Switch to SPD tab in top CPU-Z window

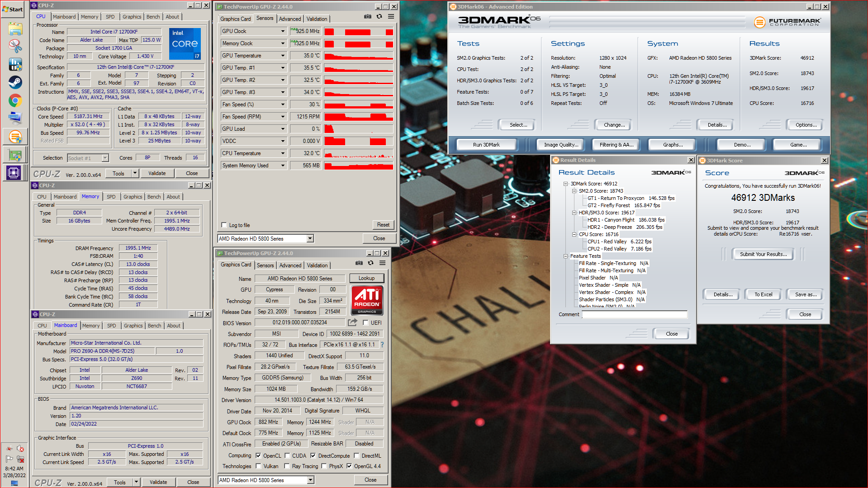(110, 17)
